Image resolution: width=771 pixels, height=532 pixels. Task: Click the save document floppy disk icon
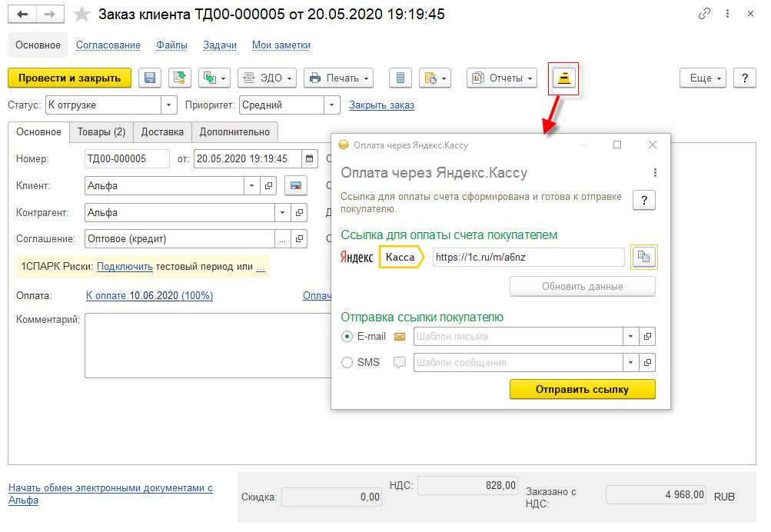tap(150, 78)
